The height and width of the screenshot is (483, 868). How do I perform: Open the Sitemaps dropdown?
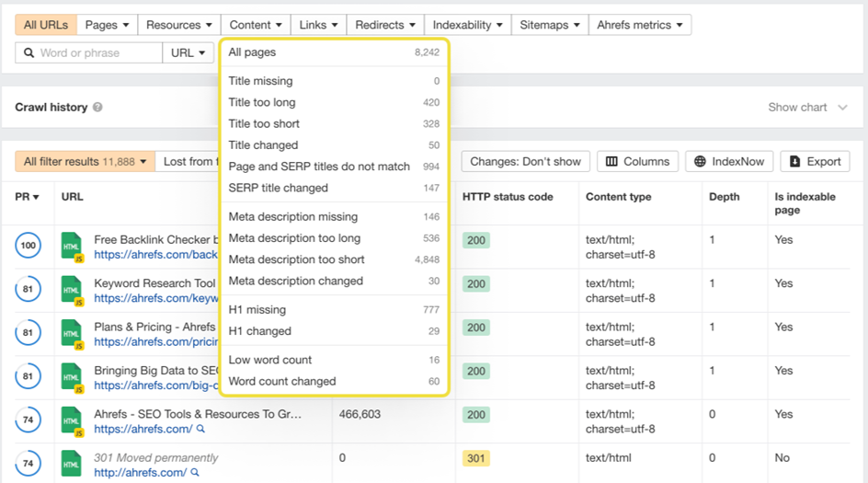[x=550, y=25]
